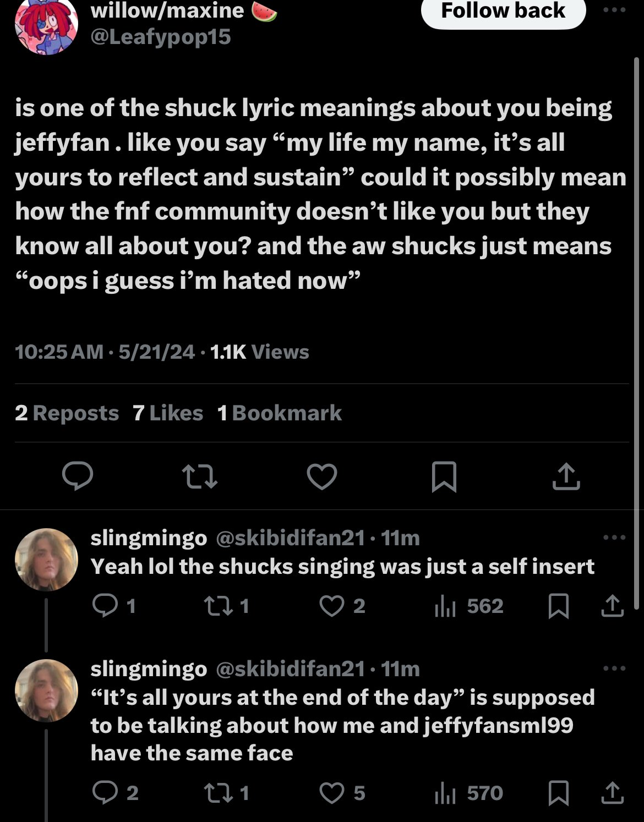Open more options for willow/maxine tweet

614,10
